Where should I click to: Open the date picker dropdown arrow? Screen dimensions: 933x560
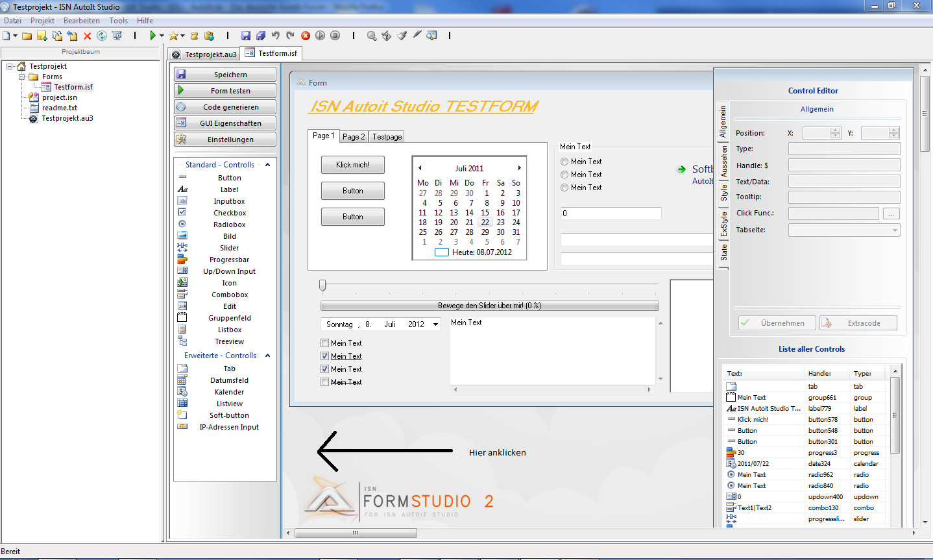pyautogui.click(x=435, y=324)
